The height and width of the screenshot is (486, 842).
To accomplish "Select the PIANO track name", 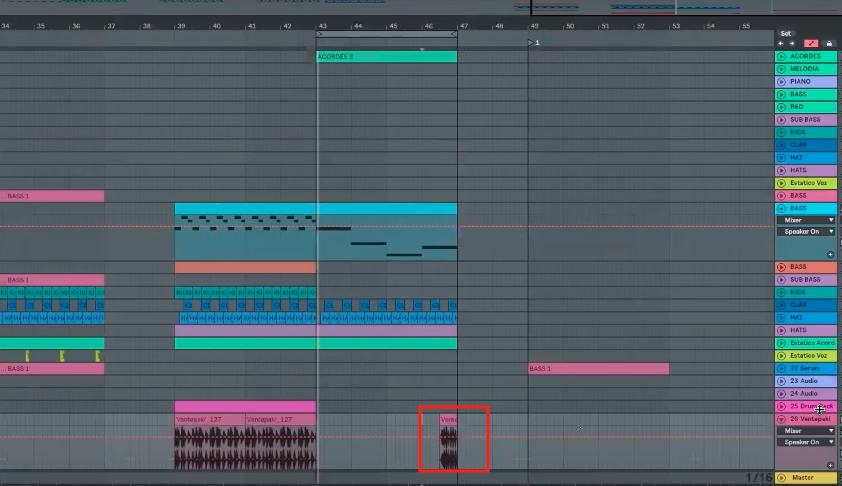I will [x=800, y=82].
